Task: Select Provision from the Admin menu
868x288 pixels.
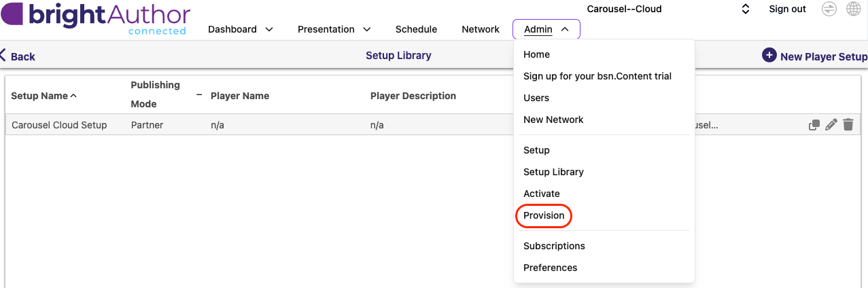Action: [x=544, y=215]
